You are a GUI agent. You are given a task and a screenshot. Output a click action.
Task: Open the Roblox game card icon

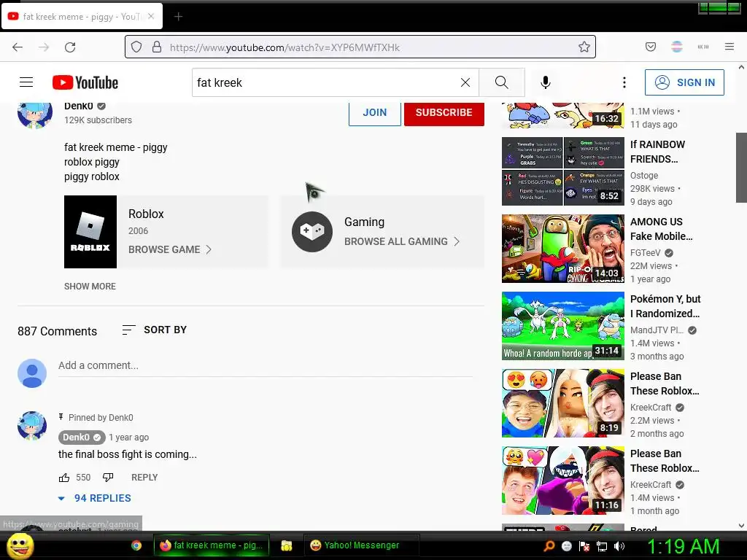90,232
